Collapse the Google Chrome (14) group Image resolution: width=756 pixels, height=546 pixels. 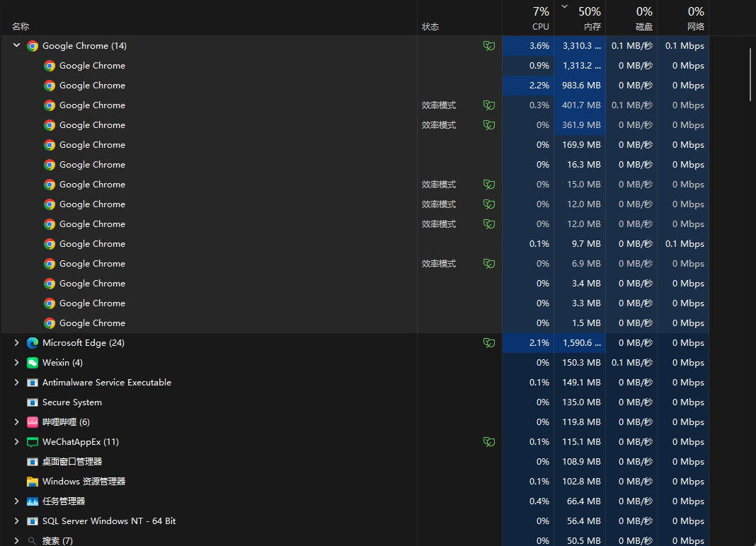[16, 45]
